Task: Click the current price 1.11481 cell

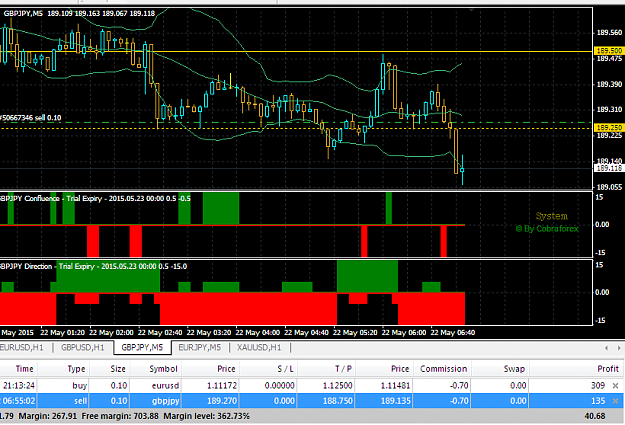Action: 395,386
